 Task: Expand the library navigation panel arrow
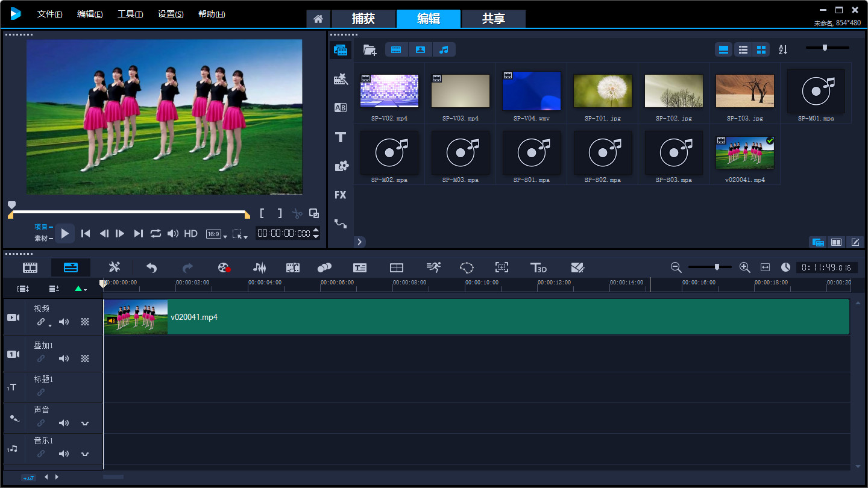pos(360,242)
